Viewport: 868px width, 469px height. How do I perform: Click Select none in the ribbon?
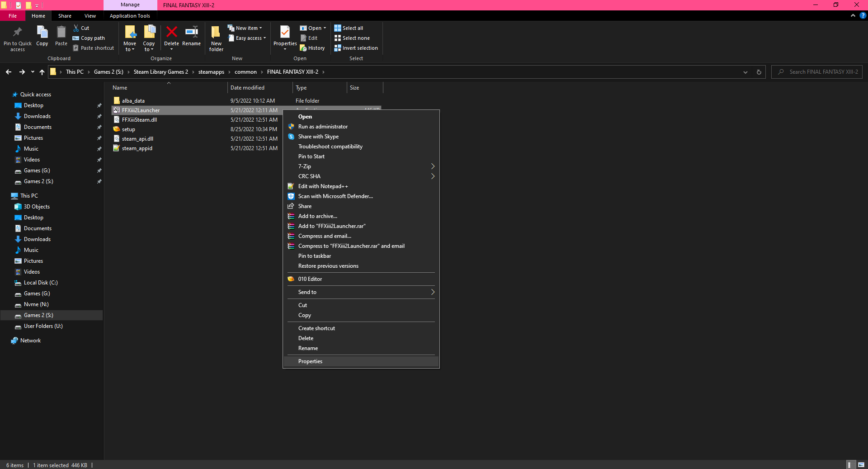(352, 38)
